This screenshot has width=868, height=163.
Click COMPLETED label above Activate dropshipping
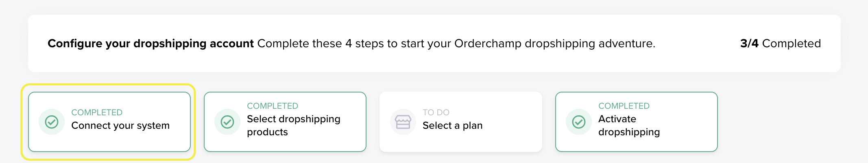coord(624,106)
